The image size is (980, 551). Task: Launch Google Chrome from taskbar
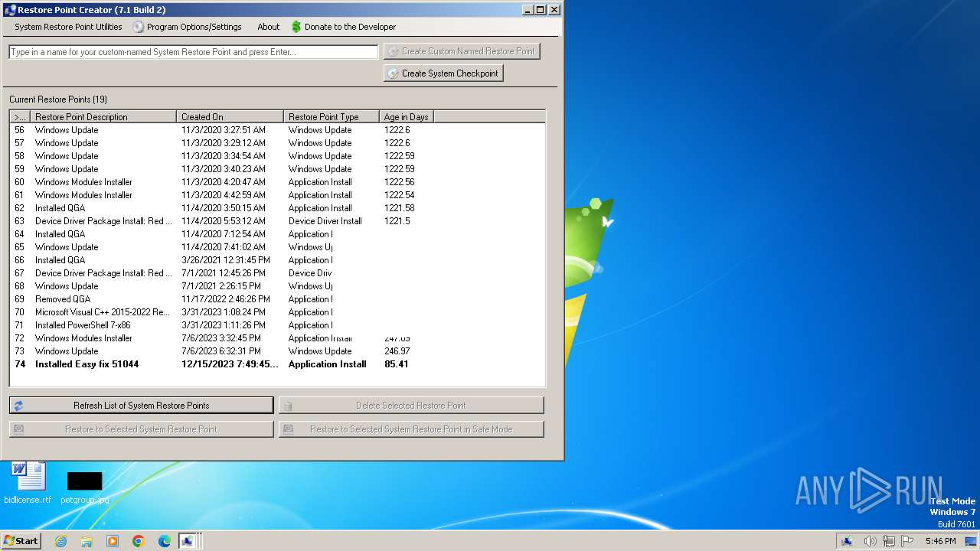[x=139, y=541]
